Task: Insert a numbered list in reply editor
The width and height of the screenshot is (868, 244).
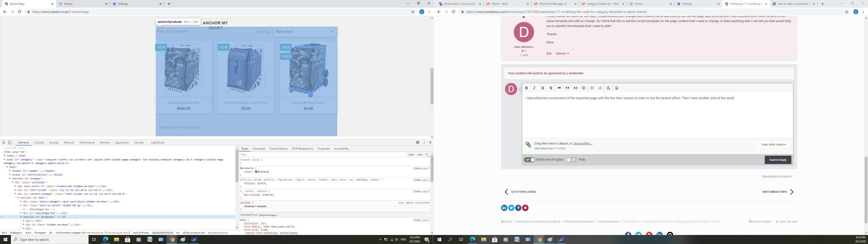Action: pos(600,88)
